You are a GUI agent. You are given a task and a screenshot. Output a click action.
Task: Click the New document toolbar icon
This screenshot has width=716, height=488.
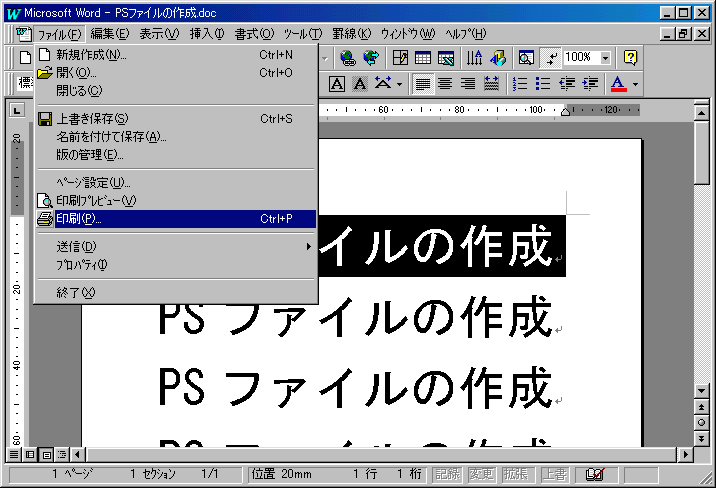click(x=26, y=58)
